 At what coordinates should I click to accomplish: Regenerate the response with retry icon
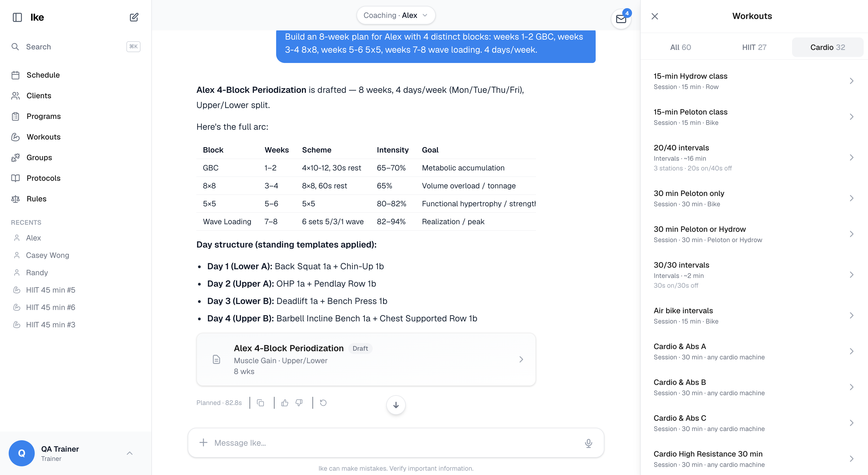point(323,403)
